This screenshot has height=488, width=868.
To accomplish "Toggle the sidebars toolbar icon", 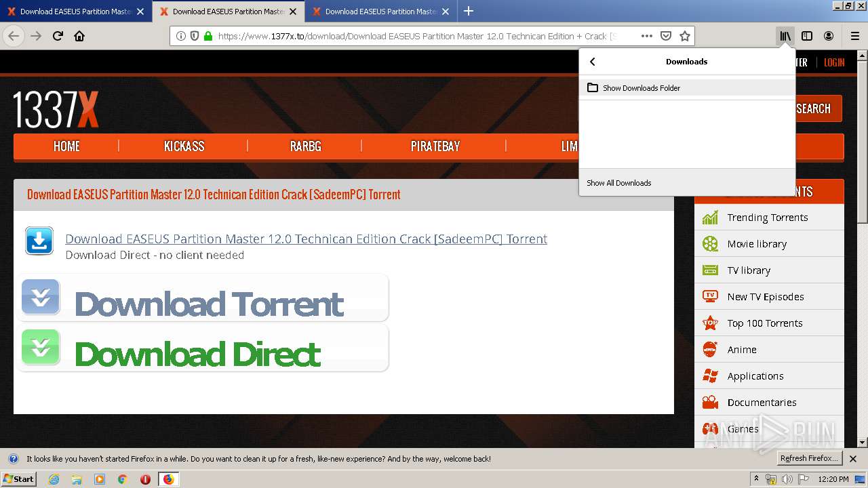I will pyautogui.click(x=807, y=36).
